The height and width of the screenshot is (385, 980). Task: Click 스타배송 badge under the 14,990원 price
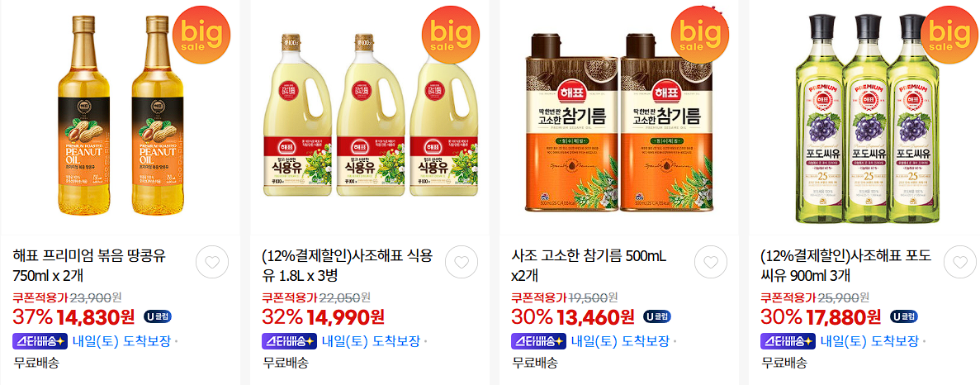[289, 341]
